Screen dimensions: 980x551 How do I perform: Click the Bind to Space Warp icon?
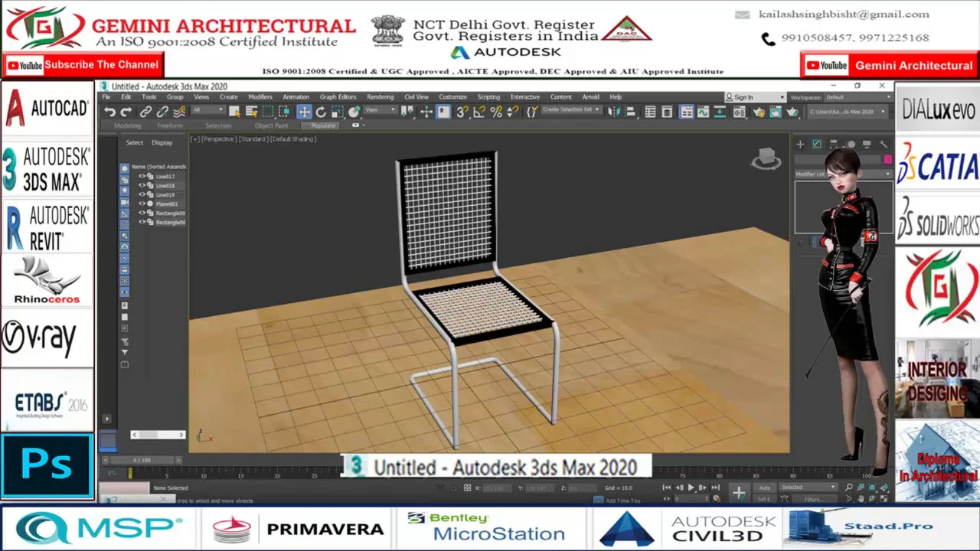click(180, 112)
